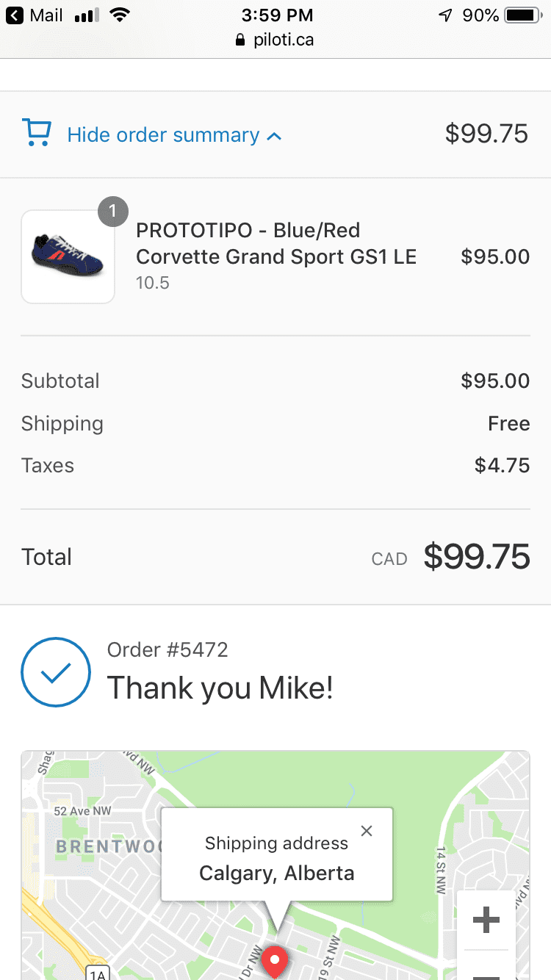This screenshot has height=980, width=551.
Task: Click the red map pin marker
Action: 275,959
